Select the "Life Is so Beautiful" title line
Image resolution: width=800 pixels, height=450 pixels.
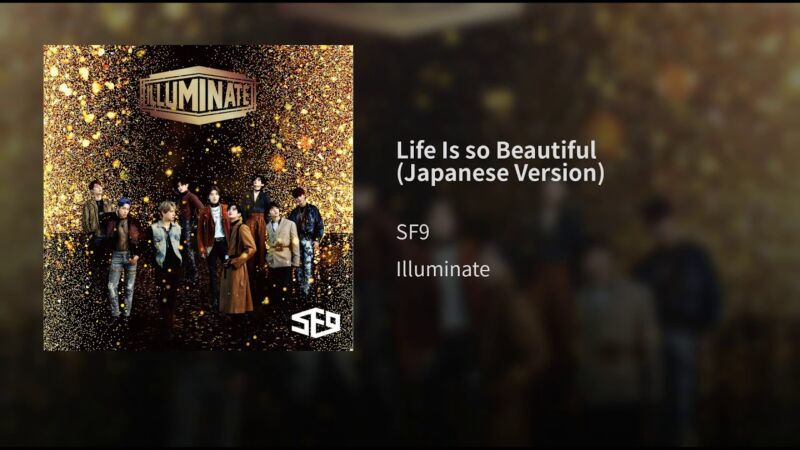(x=496, y=150)
